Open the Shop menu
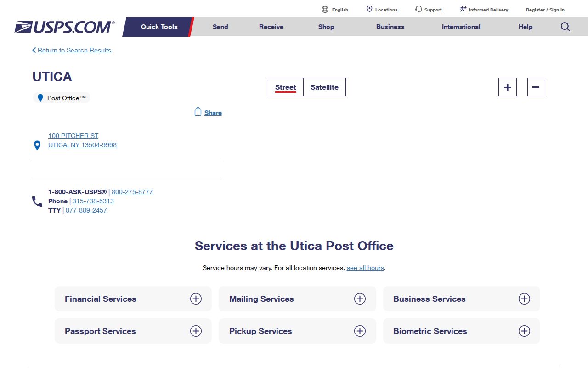The height and width of the screenshot is (368, 588). (326, 27)
